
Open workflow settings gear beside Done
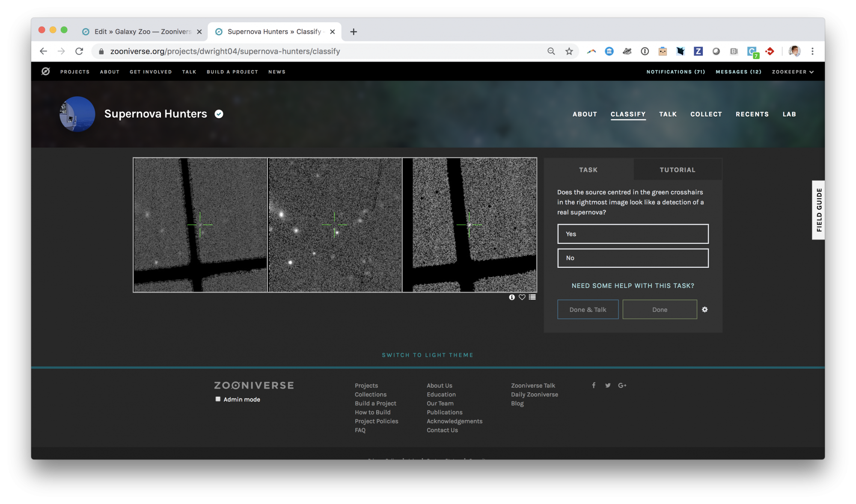click(705, 309)
